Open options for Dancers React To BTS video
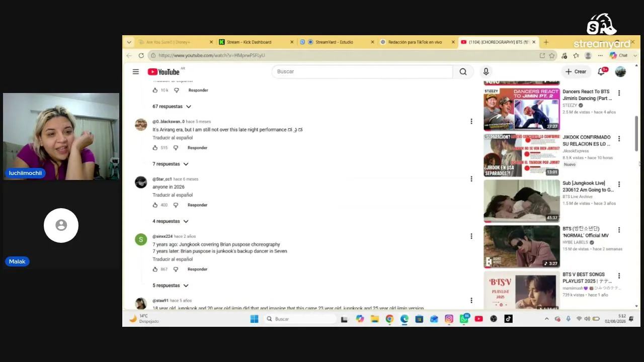 pos(619,93)
